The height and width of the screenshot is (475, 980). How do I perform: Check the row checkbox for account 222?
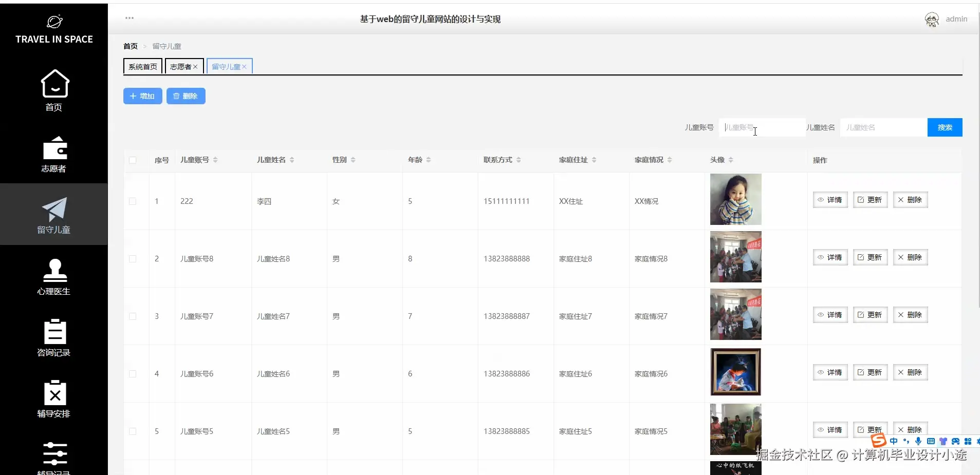133,201
